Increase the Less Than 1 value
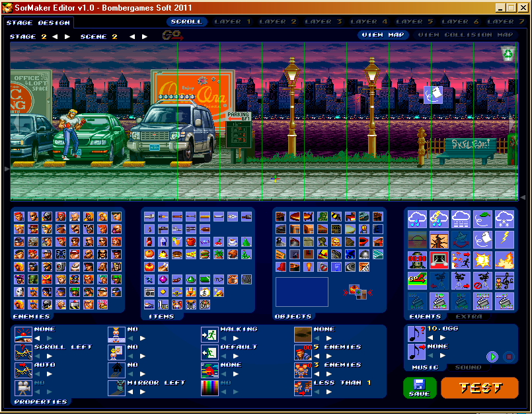This screenshot has height=414, width=532. (x=329, y=392)
